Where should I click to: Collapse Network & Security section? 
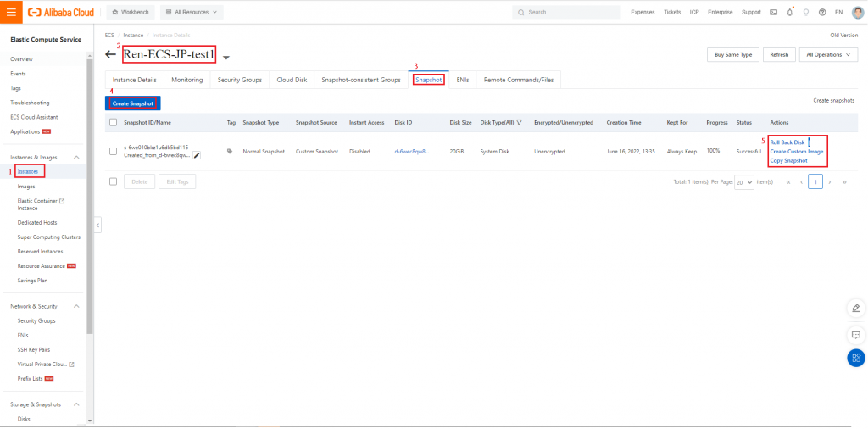point(76,306)
